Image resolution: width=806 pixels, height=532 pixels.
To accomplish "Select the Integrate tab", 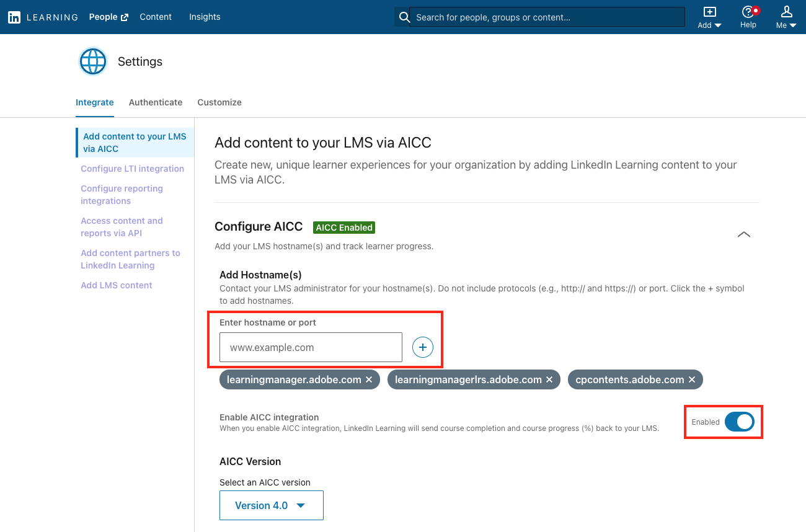I will pyautogui.click(x=95, y=102).
